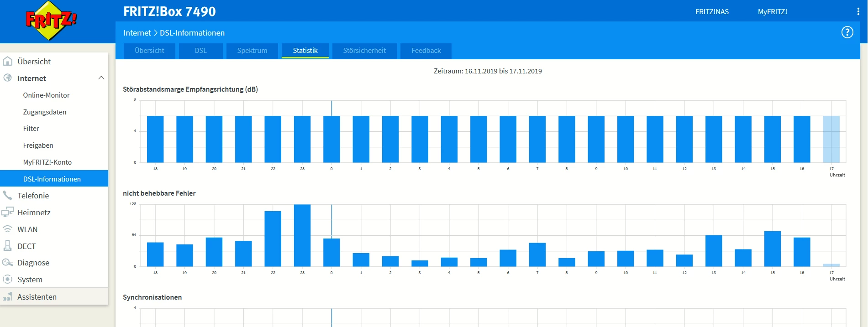The width and height of the screenshot is (868, 327).
Task: Click the Zeitraum date range text
Action: 488,71
